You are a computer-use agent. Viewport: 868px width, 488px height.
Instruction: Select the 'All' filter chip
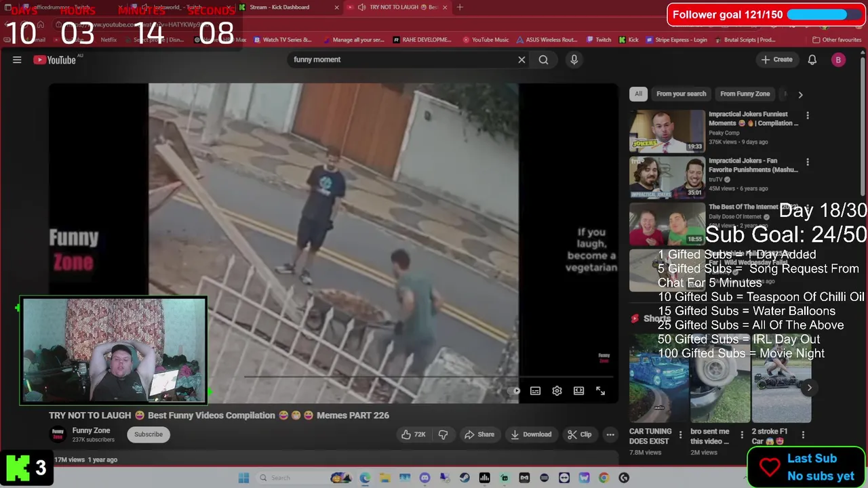point(638,94)
